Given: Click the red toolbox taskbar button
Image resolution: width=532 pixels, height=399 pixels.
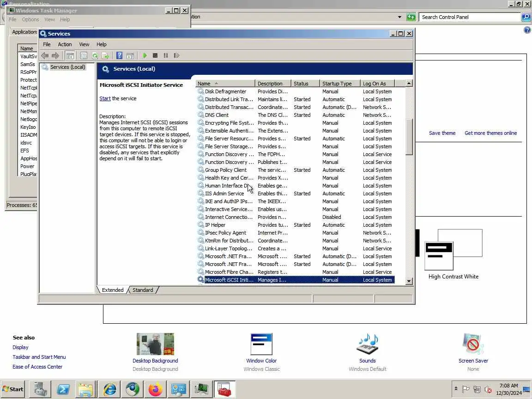Looking at the screenshot, I should tap(224, 389).
